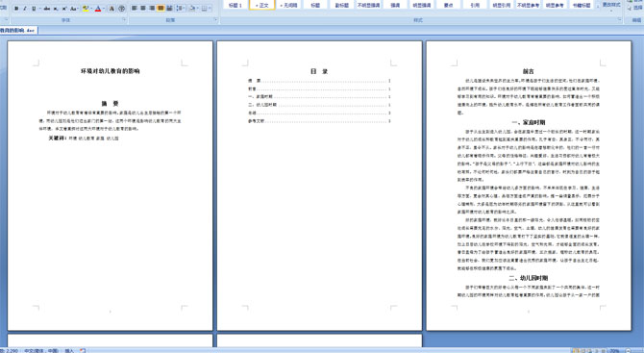Switch to the document tab 的影响.doc

(18, 30)
